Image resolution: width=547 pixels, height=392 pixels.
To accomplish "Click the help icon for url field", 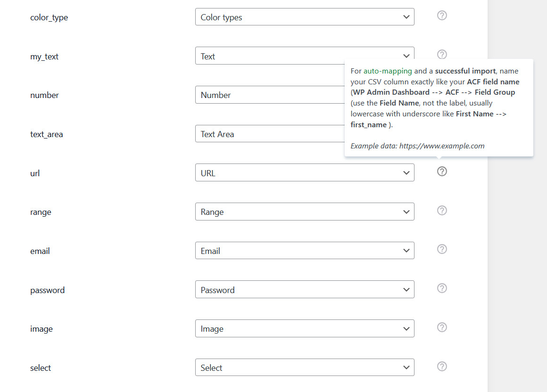I will tap(442, 171).
